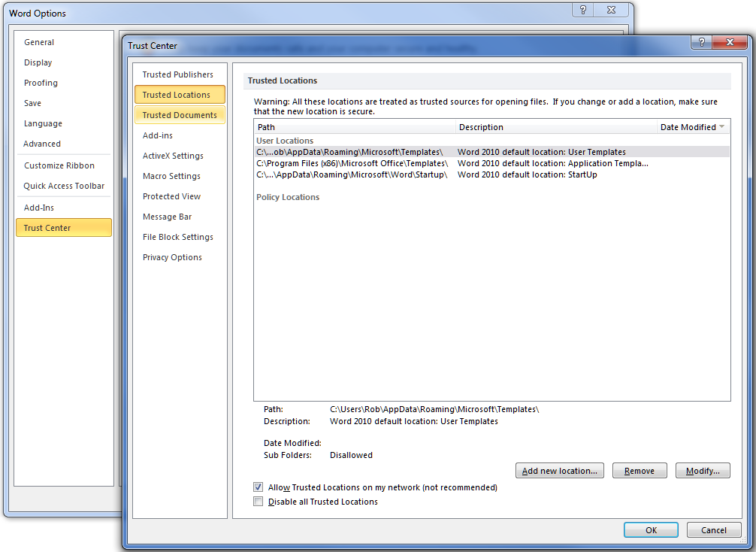
Task: Click the Word Options help icon
Action: click(583, 10)
